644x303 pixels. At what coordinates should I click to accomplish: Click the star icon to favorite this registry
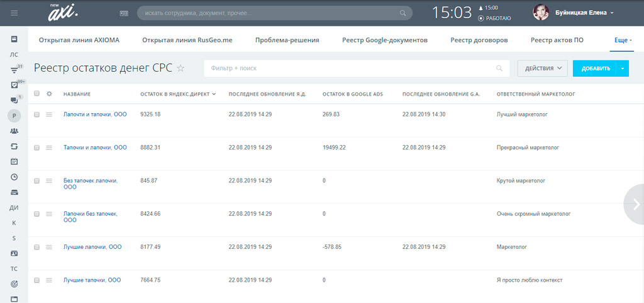(x=180, y=69)
